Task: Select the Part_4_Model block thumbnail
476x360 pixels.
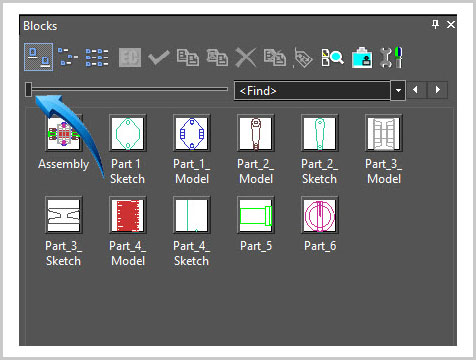Action: point(128,215)
